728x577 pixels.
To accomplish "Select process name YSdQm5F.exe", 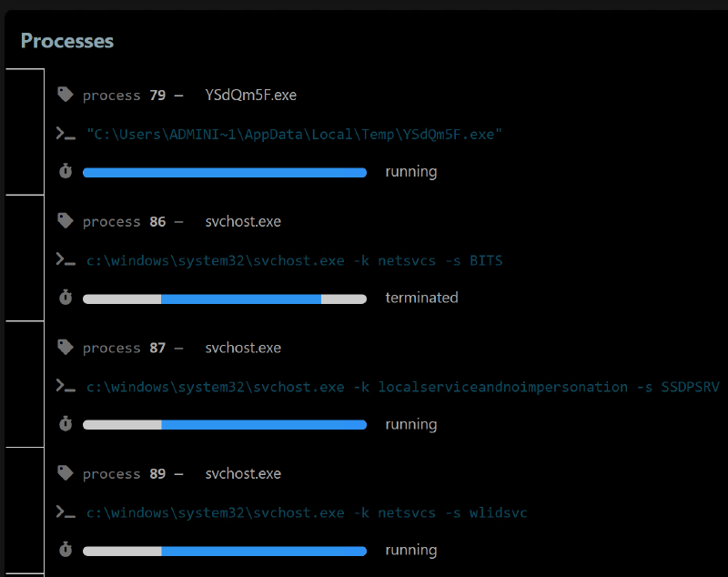I will pos(250,95).
